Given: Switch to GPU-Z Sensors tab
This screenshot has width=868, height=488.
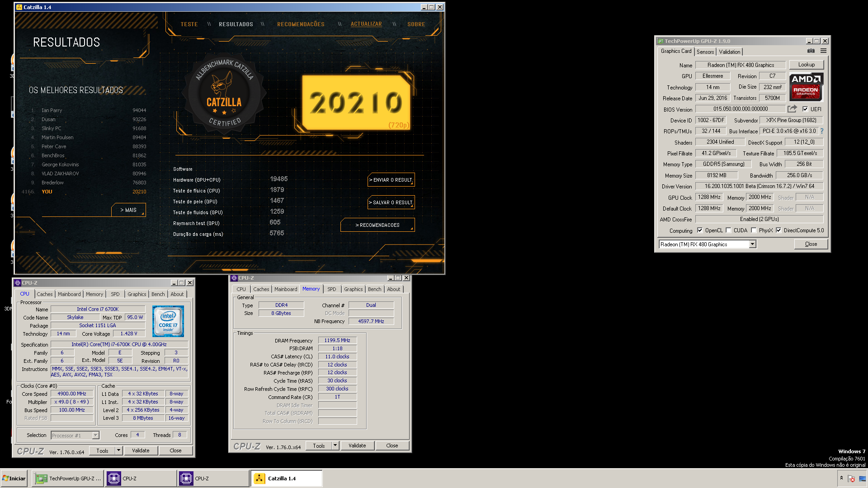Looking at the screenshot, I should [x=705, y=52].
